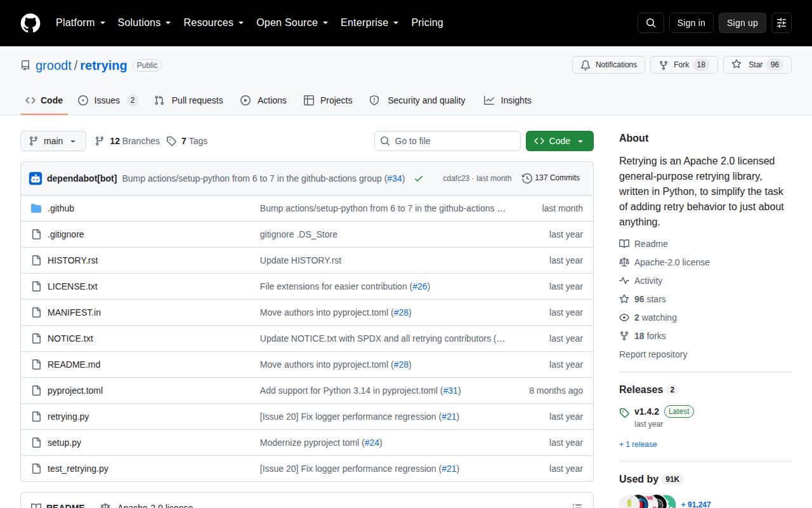Expand the Open Source menu

[x=292, y=23]
